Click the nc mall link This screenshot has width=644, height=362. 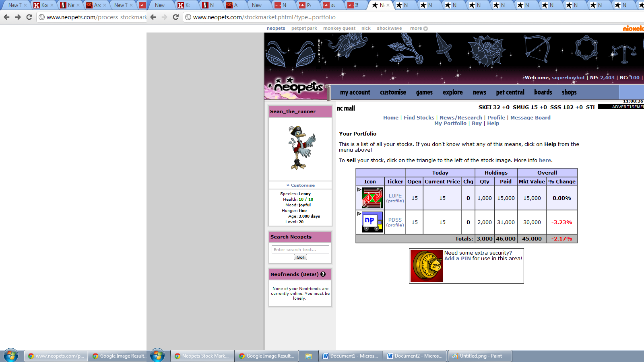(x=346, y=108)
